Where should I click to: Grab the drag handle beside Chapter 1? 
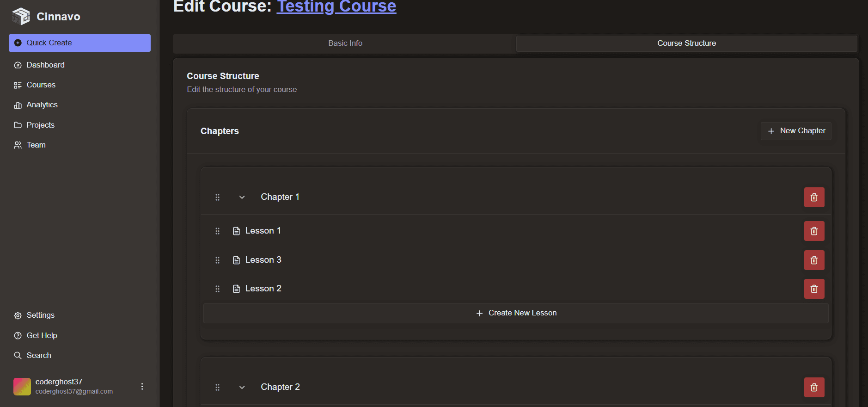[x=217, y=197]
